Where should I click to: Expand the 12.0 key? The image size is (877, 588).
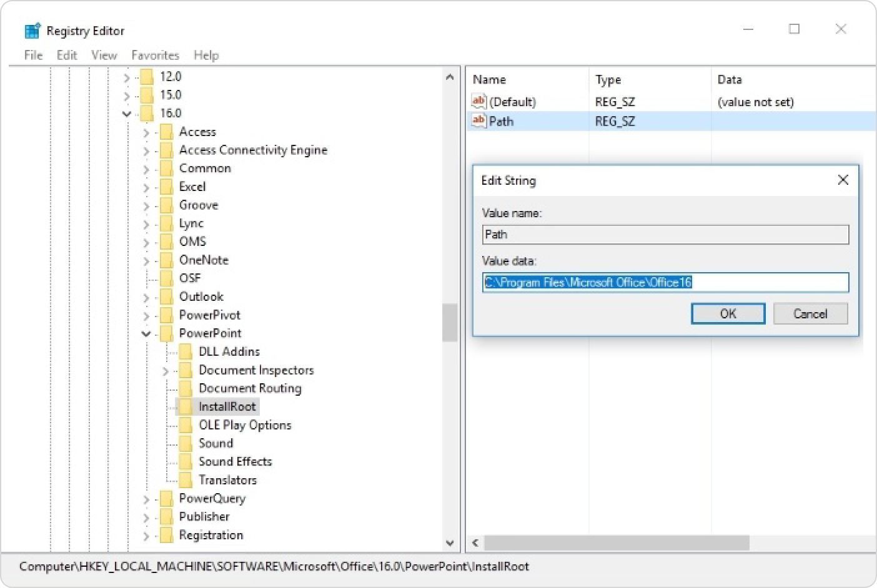click(127, 77)
